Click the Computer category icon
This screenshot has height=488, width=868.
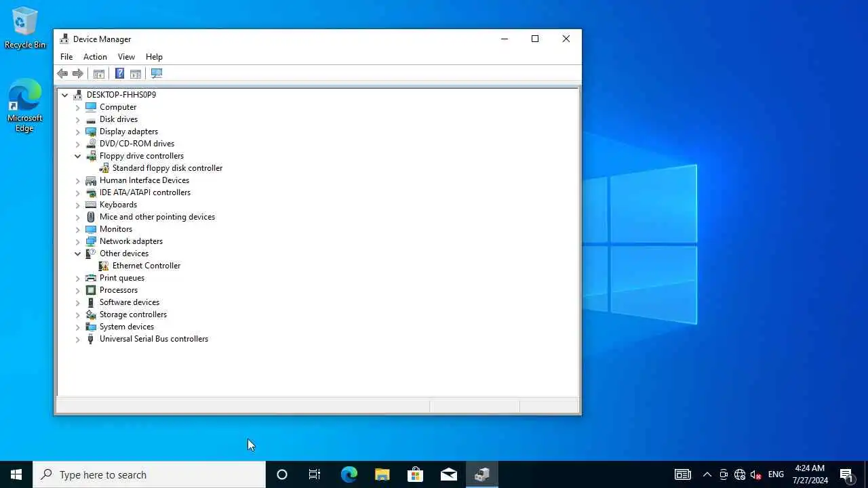pos(91,107)
